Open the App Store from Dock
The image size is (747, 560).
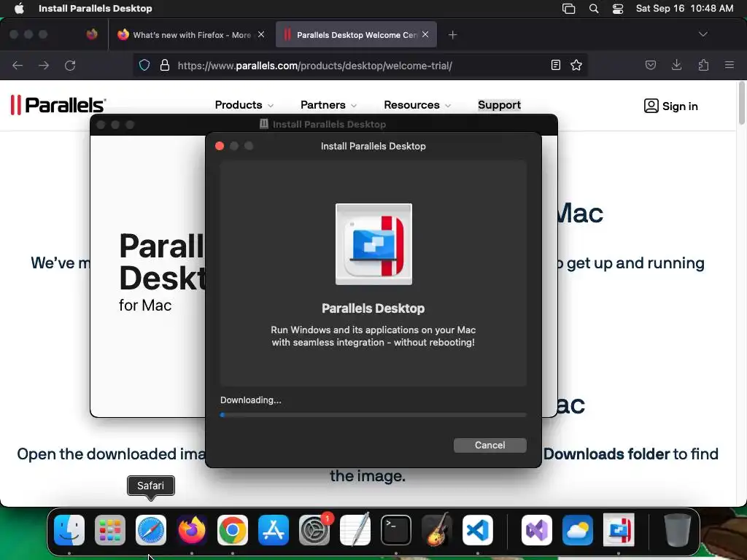(274, 530)
